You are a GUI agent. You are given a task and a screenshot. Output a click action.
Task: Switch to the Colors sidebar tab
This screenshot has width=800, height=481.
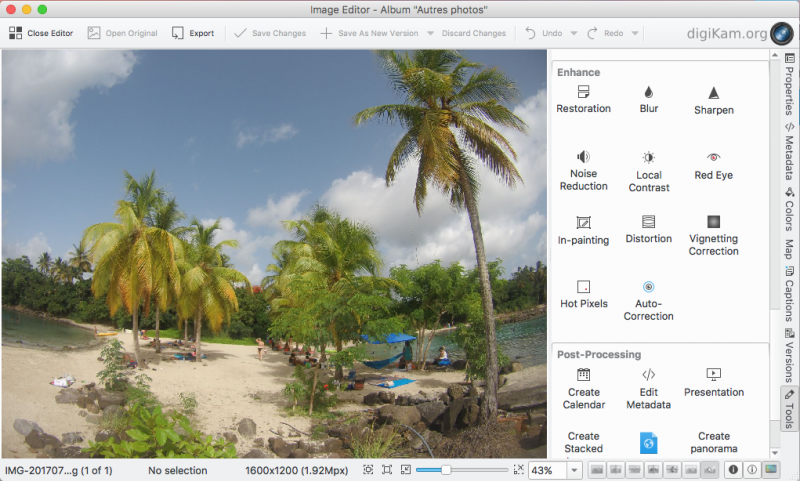[789, 209]
